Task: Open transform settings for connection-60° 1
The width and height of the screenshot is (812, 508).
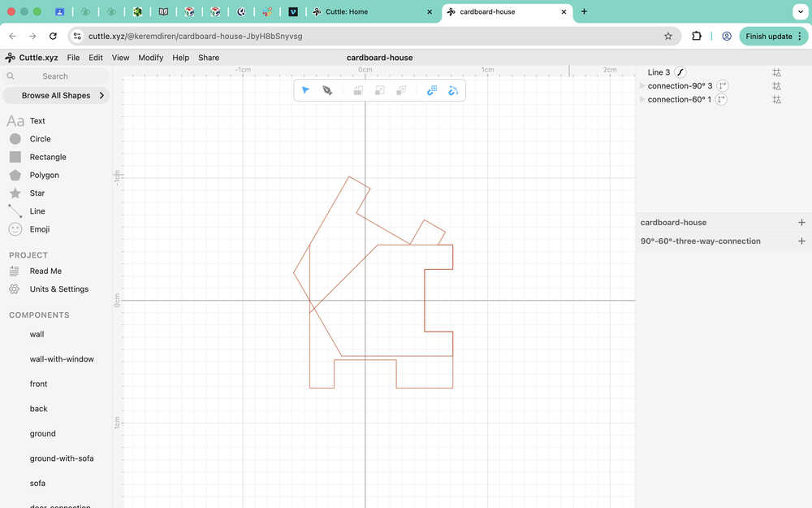Action: pos(777,99)
